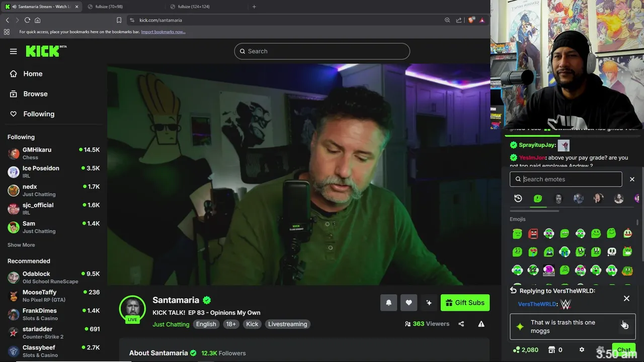Open emote picker button in chat box
Image resolution: width=644 pixels, height=362 pixels.
624,326
